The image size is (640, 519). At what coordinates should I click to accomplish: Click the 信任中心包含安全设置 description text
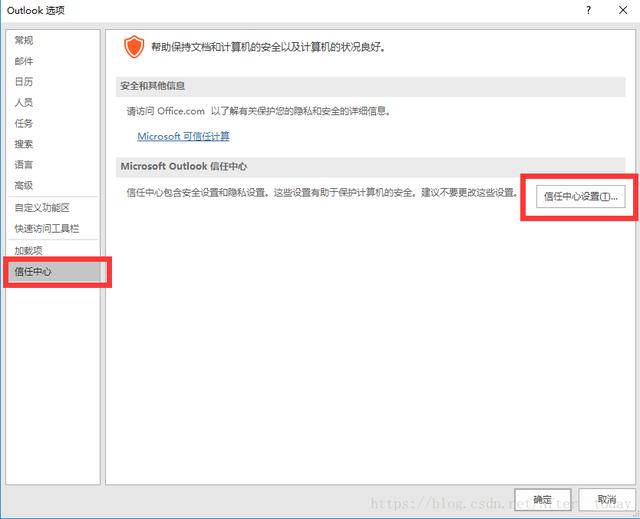(322, 193)
